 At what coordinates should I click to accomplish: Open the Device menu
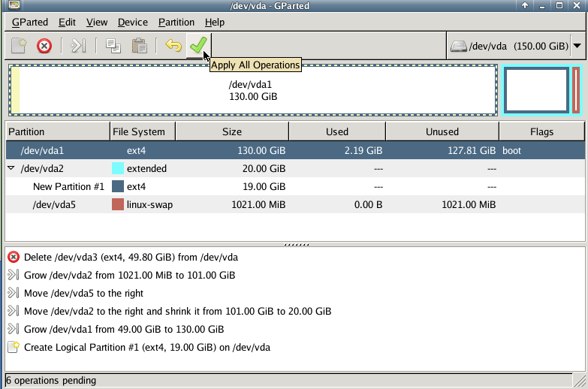[x=133, y=22]
